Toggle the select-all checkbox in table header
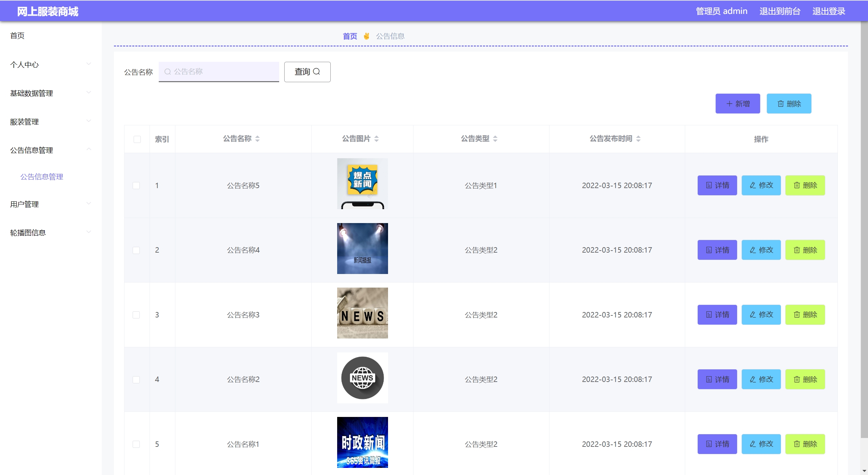868x475 pixels. pos(137,140)
